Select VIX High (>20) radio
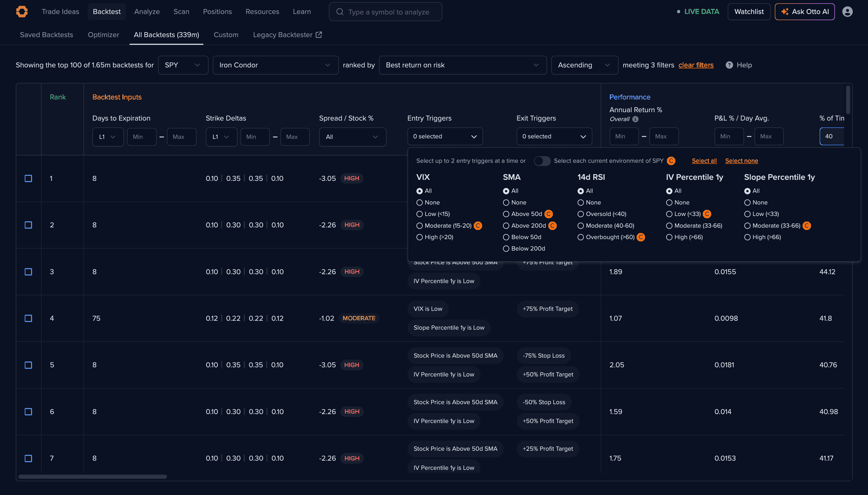Viewport: 868px width, 495px height. (x=419, y=237)
